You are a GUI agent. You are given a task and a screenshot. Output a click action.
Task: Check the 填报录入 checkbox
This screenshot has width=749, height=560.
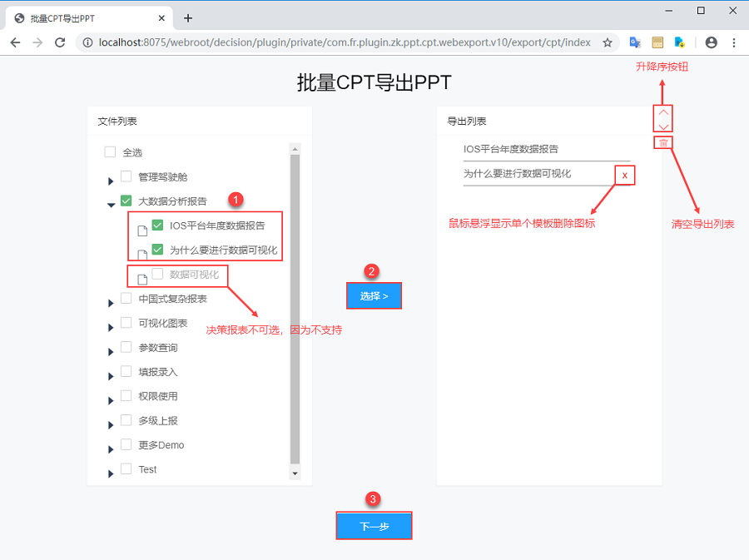tap(126, 371)
